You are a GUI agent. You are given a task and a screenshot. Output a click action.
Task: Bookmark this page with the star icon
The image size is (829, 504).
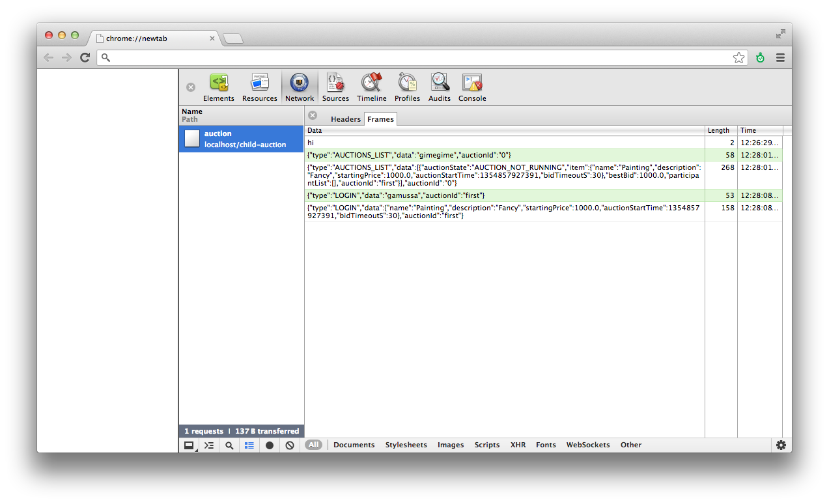(x=738, y=58)
